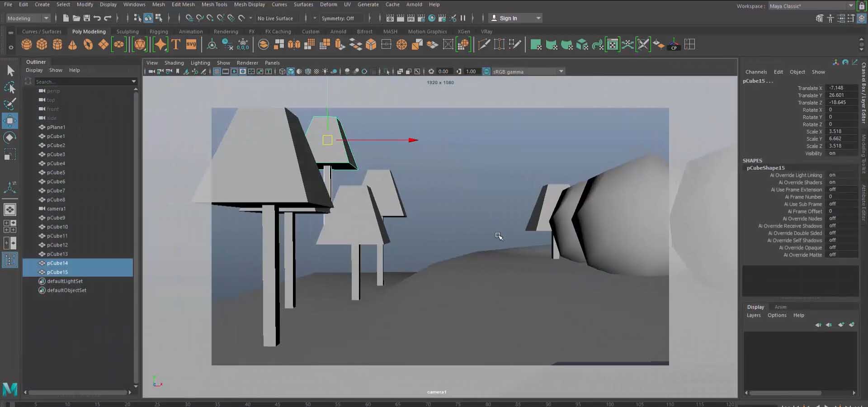868x407 pixels.
Task: Click the Outliner horizontal scrollbar
Action: pyautogui.click(x=77, y=393)
